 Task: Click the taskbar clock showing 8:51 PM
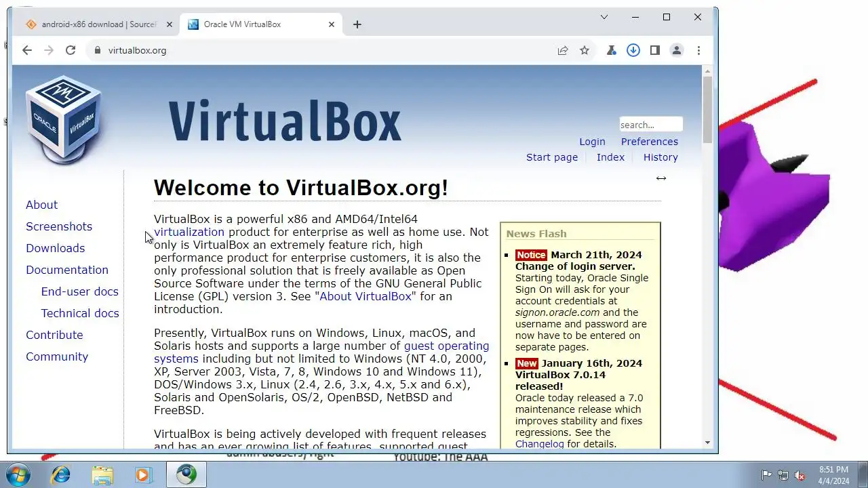tap(833, 475)
